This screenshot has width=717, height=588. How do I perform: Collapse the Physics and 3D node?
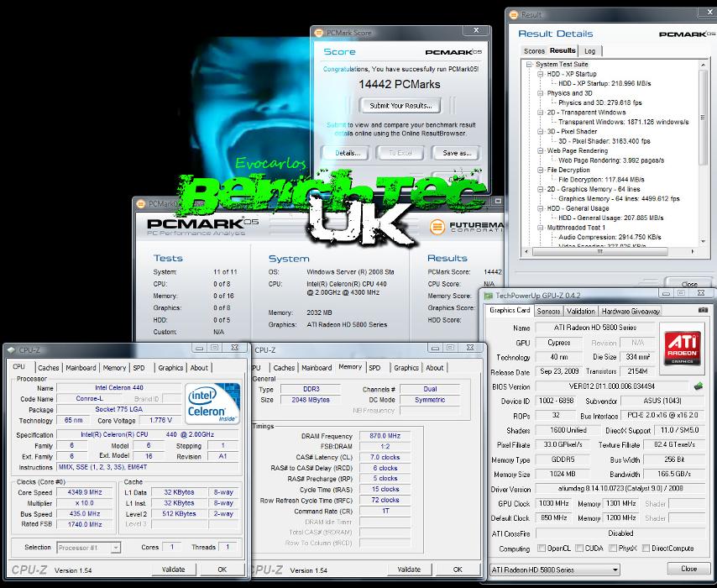pyautogui.click(x=541, y=93)
